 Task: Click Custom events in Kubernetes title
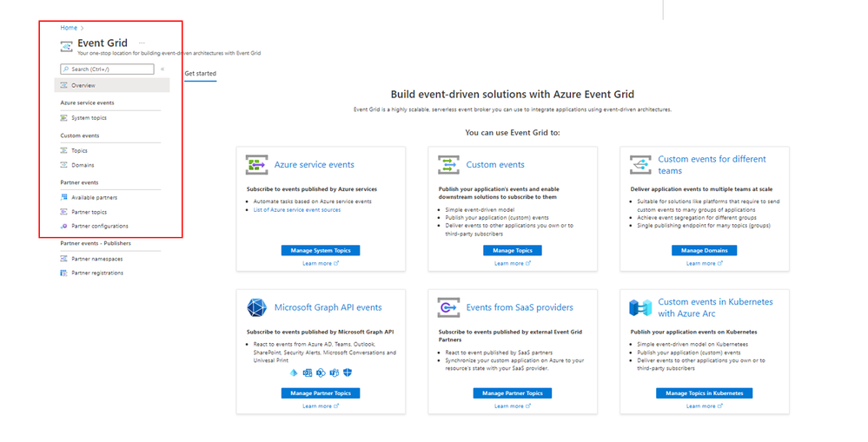pyautogui.click(x=715, y=307)
